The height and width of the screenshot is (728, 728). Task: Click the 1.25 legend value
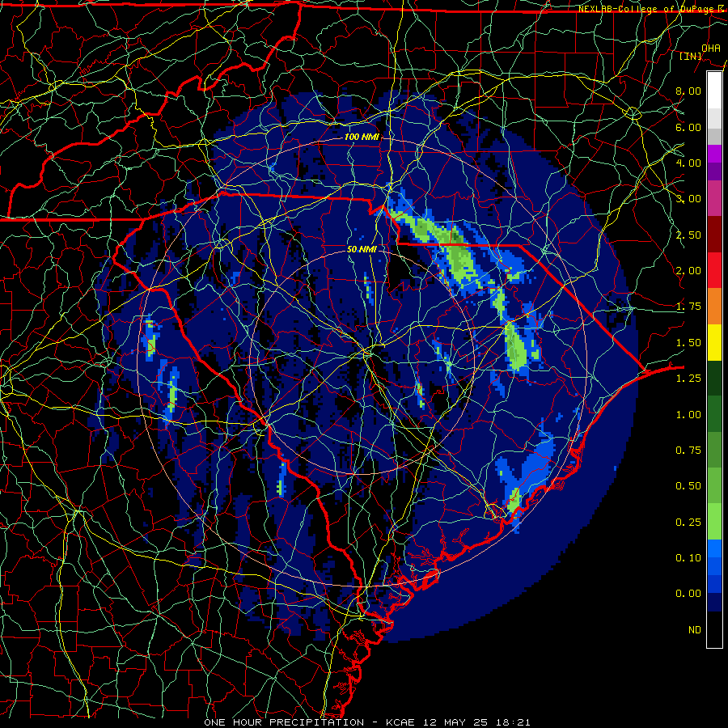point(688,379)
